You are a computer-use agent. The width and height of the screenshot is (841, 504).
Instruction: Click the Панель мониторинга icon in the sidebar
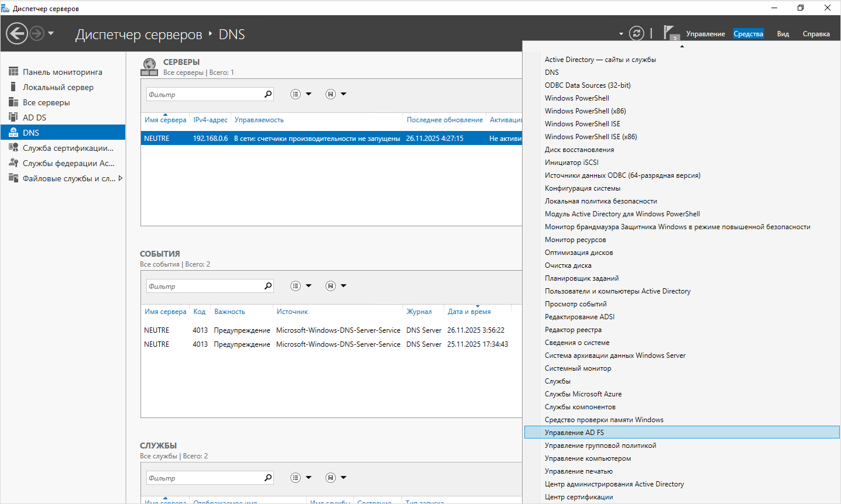pos(13,72)
